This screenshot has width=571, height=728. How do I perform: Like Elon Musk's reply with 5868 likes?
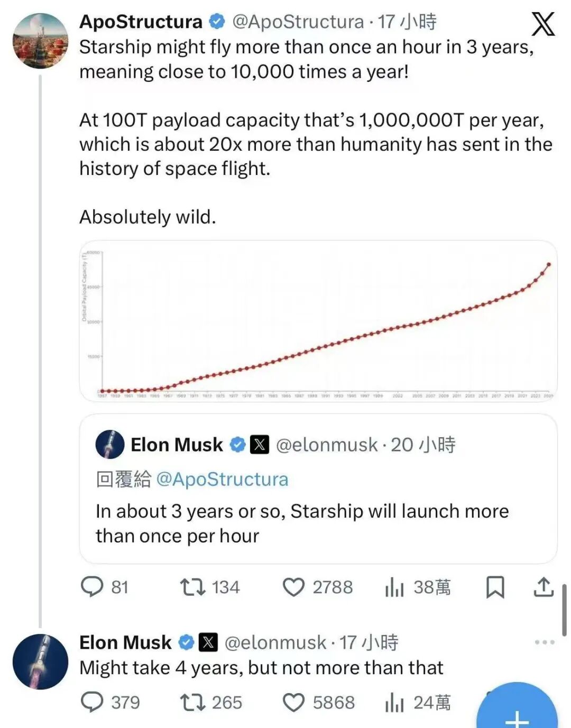293,702
